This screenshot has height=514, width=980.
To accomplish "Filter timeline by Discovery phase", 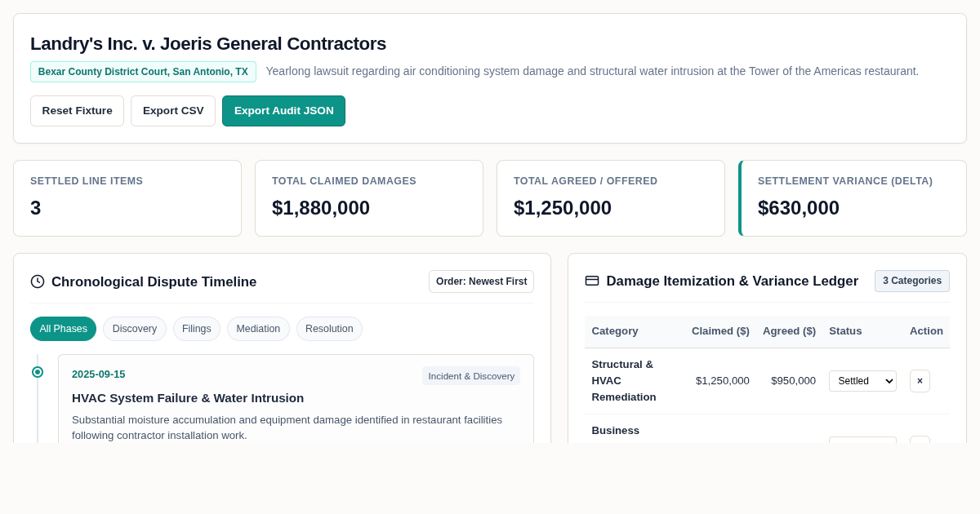I will 135,329.
